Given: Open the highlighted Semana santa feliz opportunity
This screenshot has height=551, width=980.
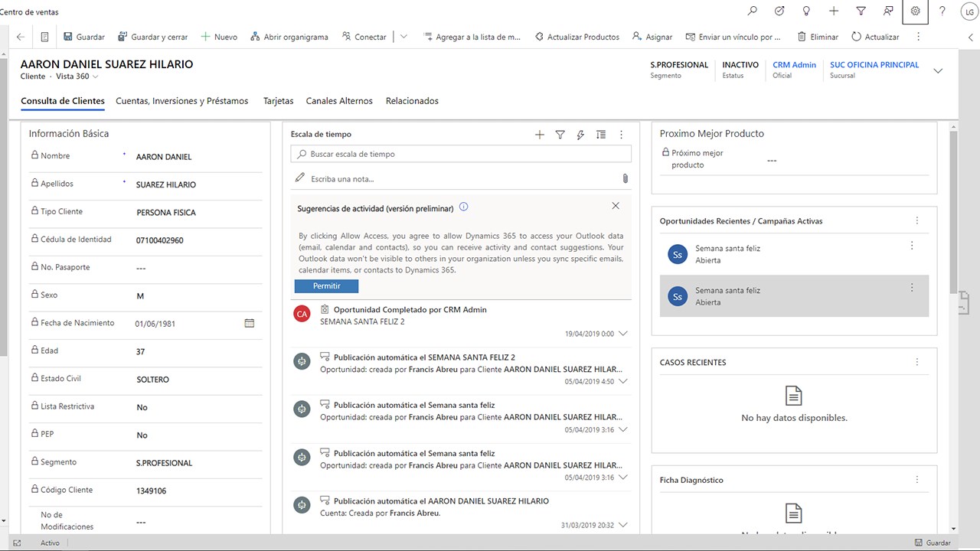Looking at the screenshot, I should point(794,296).
